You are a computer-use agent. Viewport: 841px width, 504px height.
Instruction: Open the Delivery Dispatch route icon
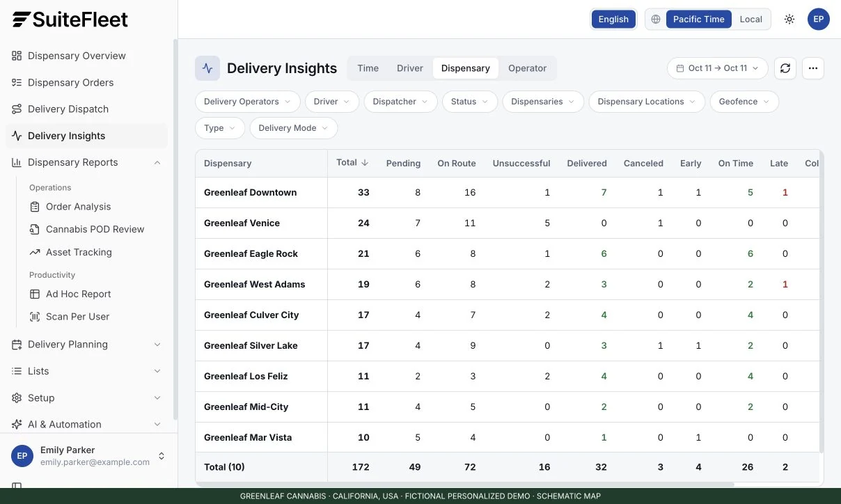coord(17,109)
